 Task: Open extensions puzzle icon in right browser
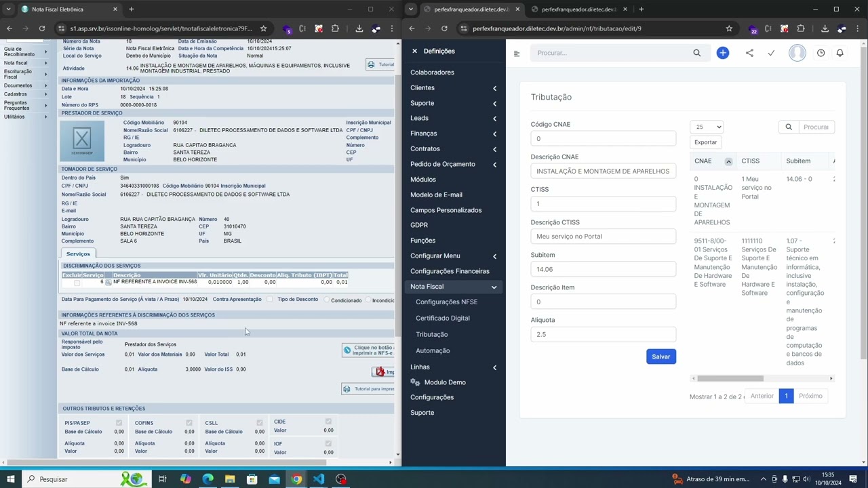click(x=801, y=28)
